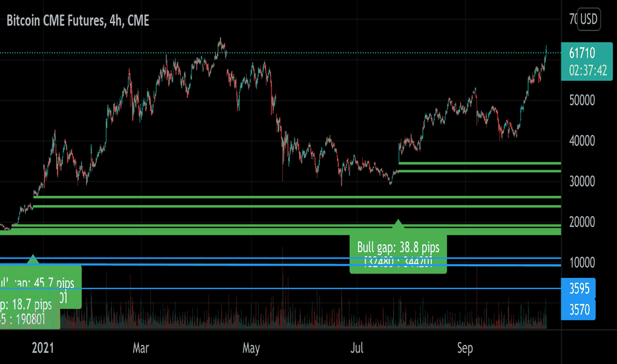Open the USD currency selector
The width and height of the screenshot is (617, 364).
tap(589, 19)
